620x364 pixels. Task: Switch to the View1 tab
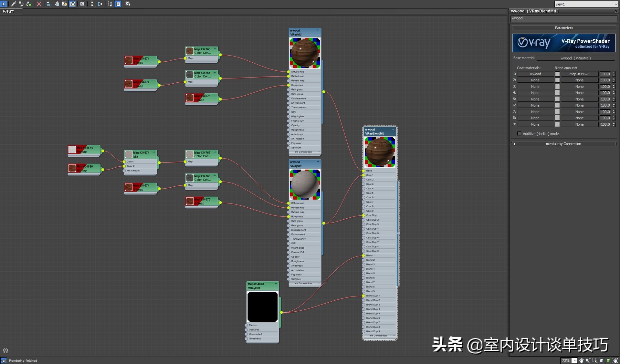8,11
